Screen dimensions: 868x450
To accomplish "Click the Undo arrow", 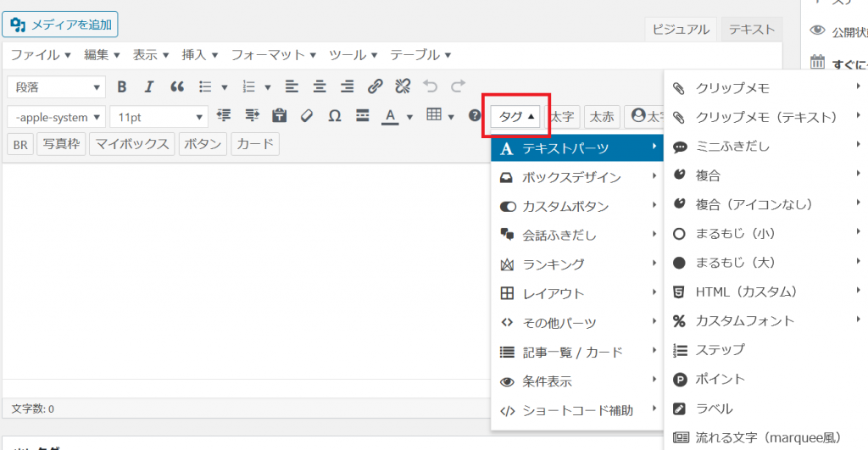I will 430,86.
